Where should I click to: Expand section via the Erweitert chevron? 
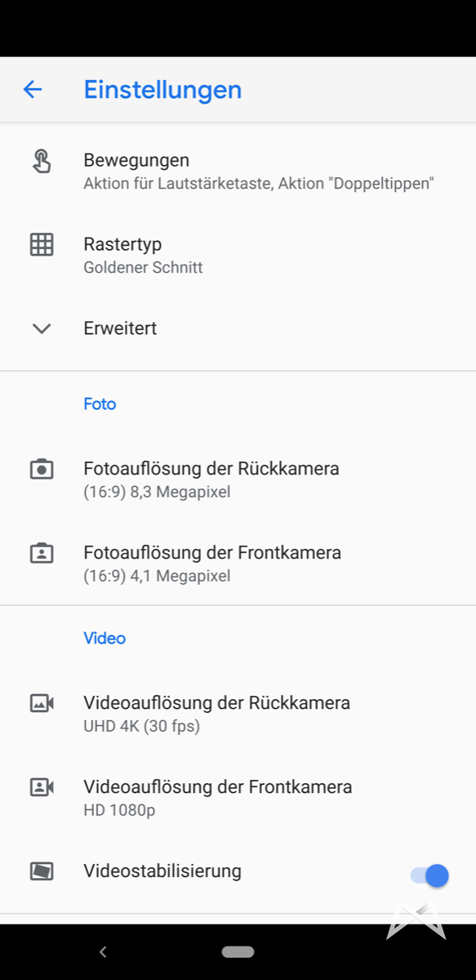[42, 328]
